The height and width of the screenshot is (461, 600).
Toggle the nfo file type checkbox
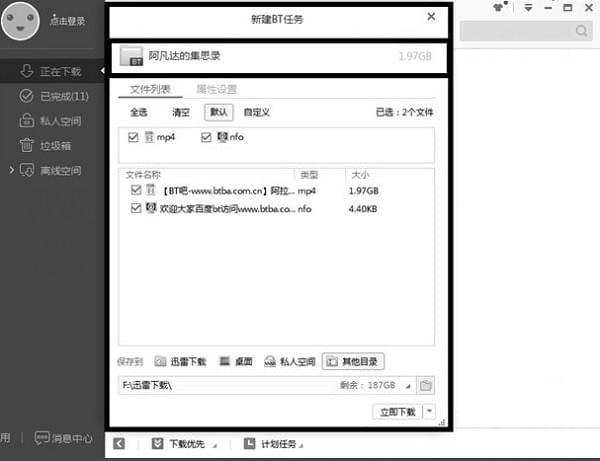pos(206,137)
